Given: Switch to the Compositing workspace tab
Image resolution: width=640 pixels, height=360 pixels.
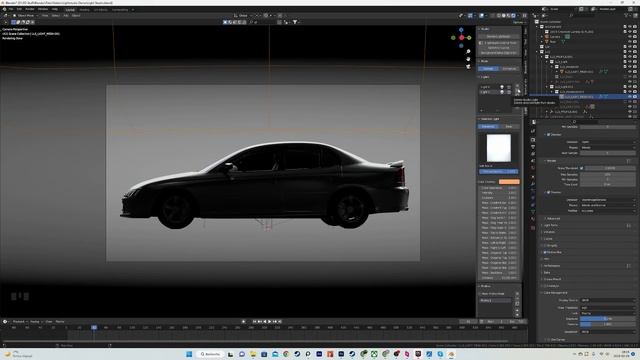Looking at the screenshot, I should [x=120, y=9].
